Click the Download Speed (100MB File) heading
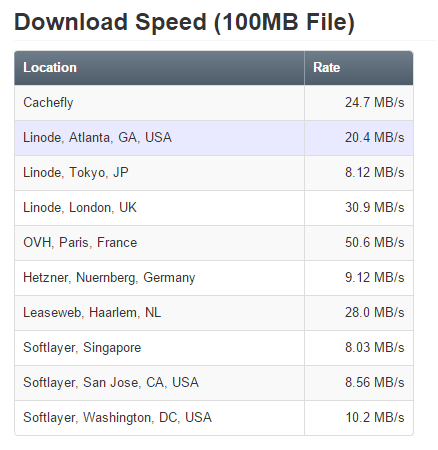 tap(184, 22)
